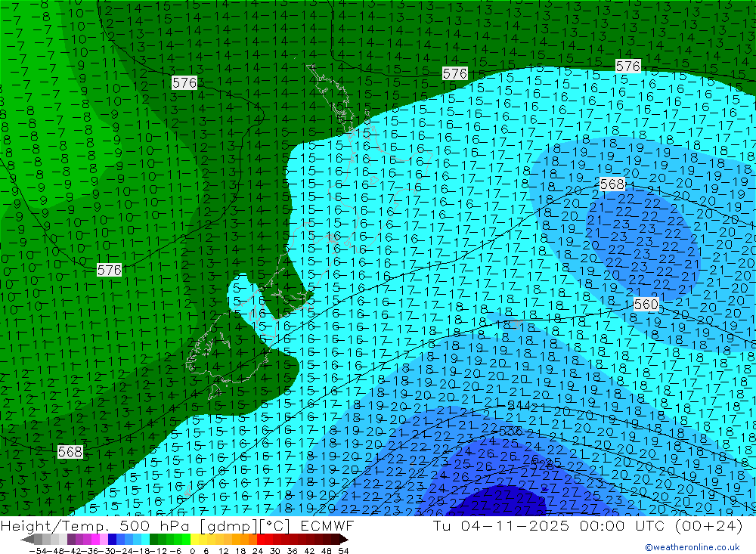756x554 pixels.
Task: Select the bright red legend swatch near 24
Action: click(262, 540)
